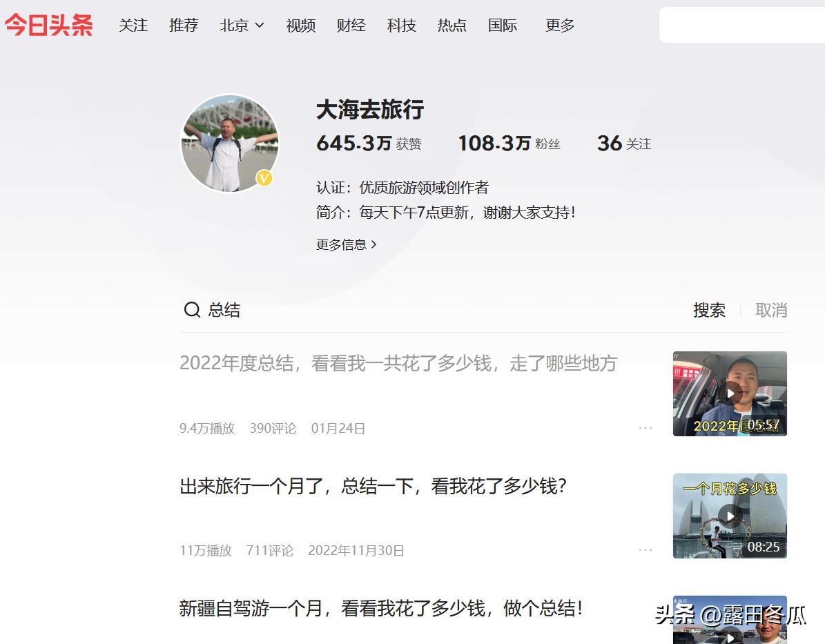This screenshot has width=825, height=644.
Task: Expand 更多信息 profile details
Action: (346, 244)
